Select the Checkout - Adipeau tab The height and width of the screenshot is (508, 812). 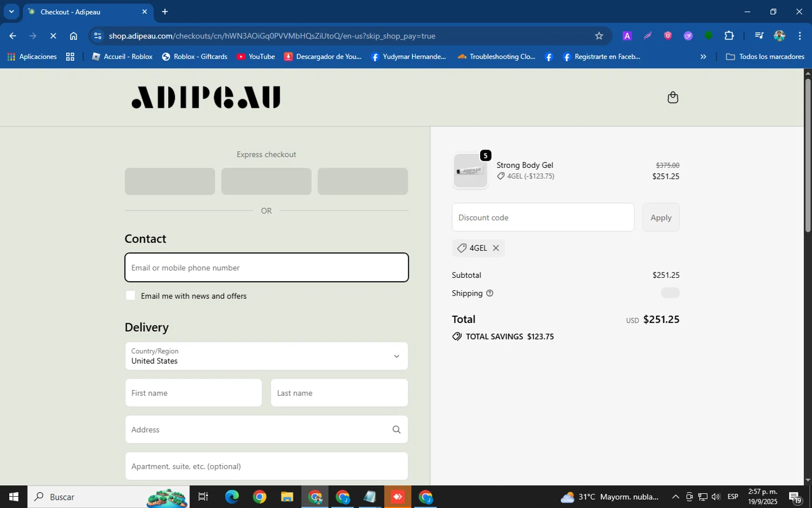[87, 12]
